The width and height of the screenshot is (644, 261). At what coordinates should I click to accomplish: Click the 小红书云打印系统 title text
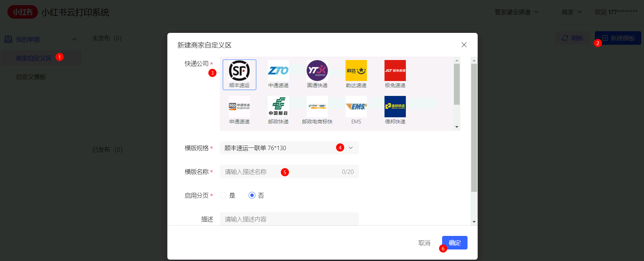(75, 13)
